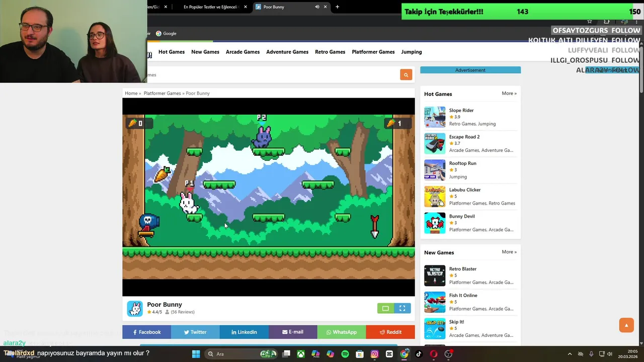Close the Poor Bunny browser tab
Image resolution: width=644 pixels, height=362 pixels.
point(326,7)
